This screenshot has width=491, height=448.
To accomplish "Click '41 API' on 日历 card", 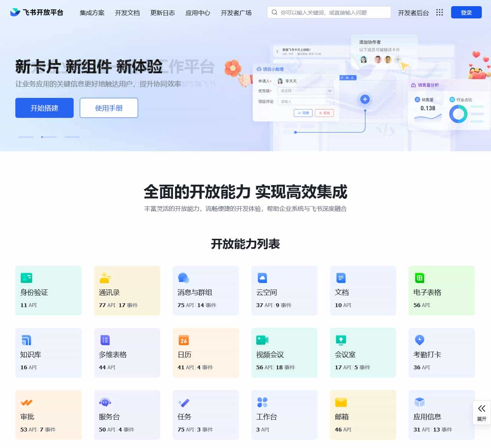I will (186, 367).
